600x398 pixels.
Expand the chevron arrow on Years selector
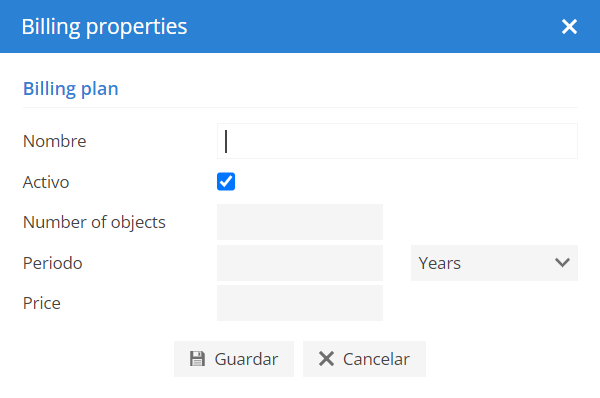[x=562, y=263]
